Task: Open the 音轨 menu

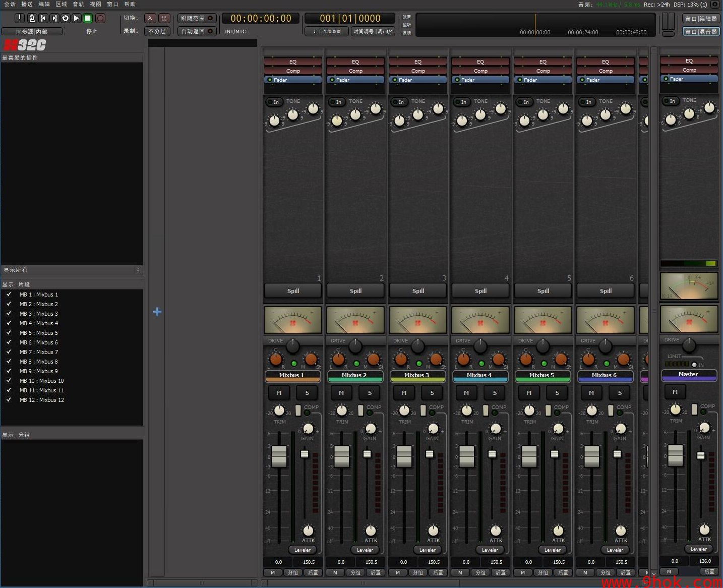Action: click(x=78, y=4)
